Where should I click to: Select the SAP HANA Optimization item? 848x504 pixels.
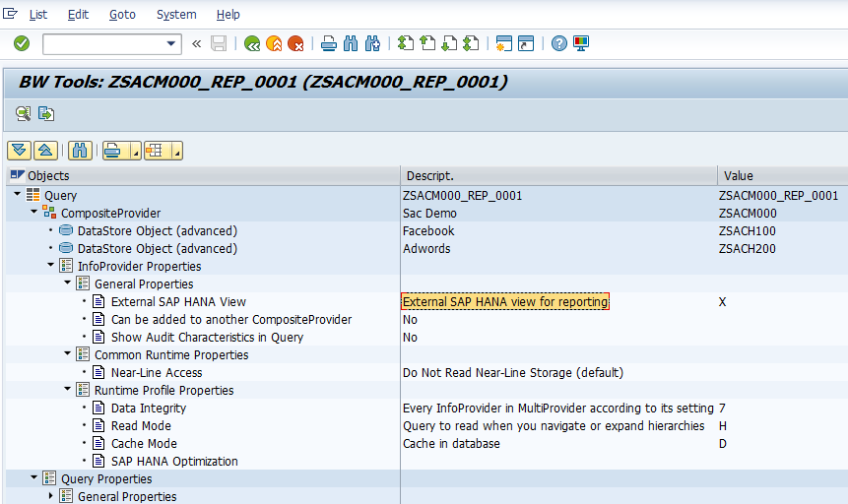tap(174, 462)
